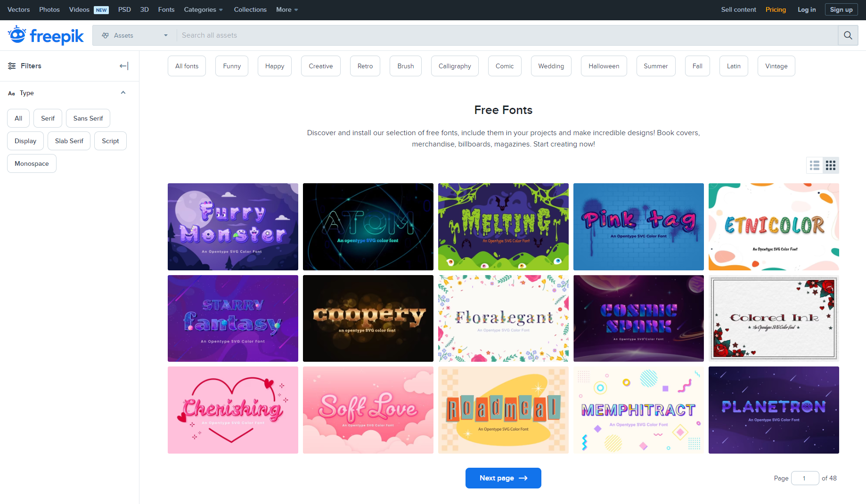866x504 pixels.
Task: Select the Sans Serif type filter
Action: click(x=88, y=118)
